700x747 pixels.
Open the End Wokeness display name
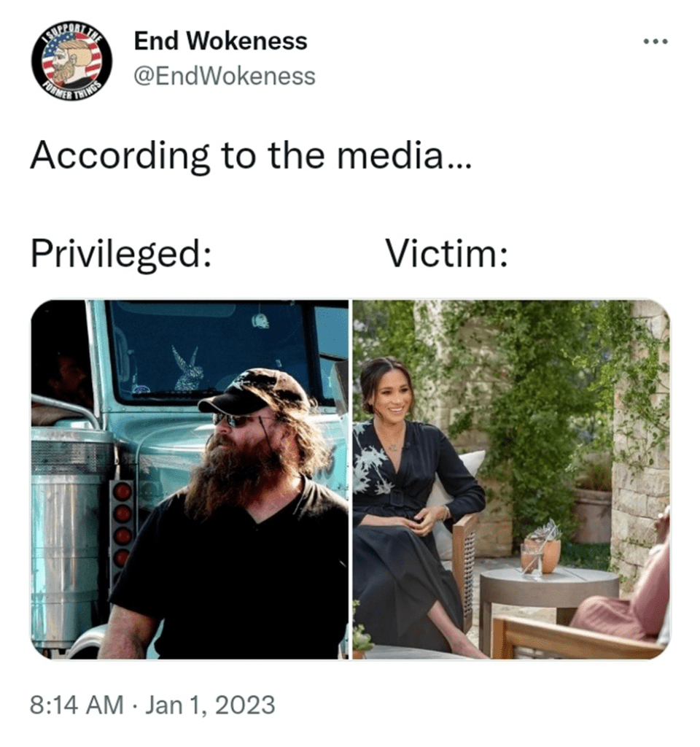pyautogui.click(x=220, y=41)
